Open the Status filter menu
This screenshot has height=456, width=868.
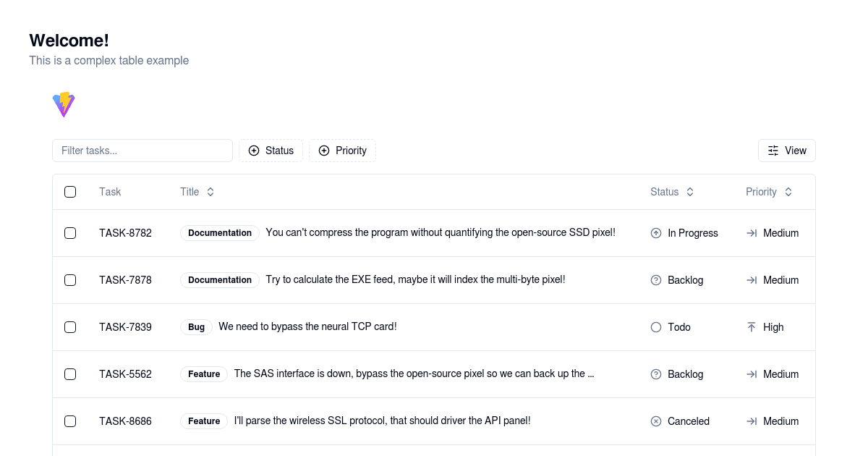pos(271,151)
